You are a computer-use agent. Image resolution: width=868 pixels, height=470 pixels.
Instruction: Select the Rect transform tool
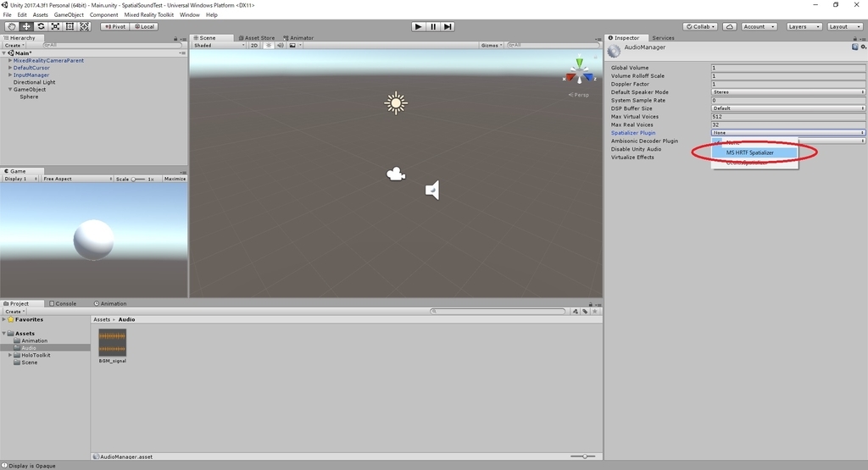coord(70,26)
